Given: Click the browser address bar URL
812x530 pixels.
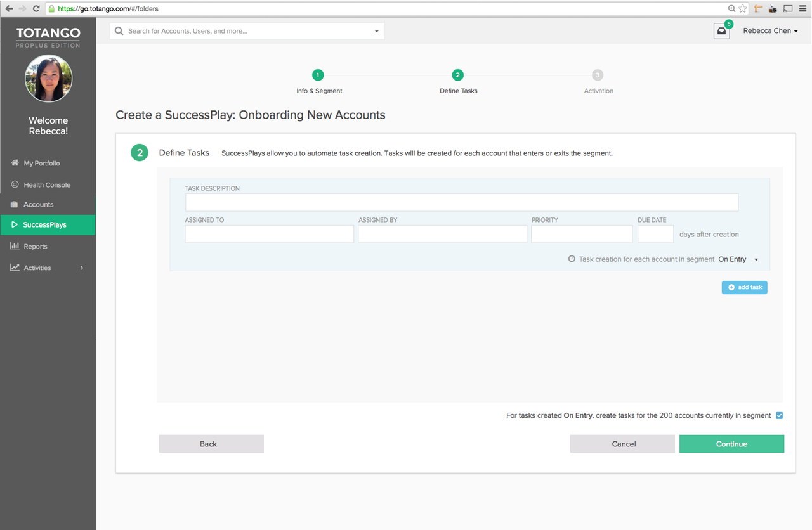Looking at the screenshot, I should (x=108, y=9).
